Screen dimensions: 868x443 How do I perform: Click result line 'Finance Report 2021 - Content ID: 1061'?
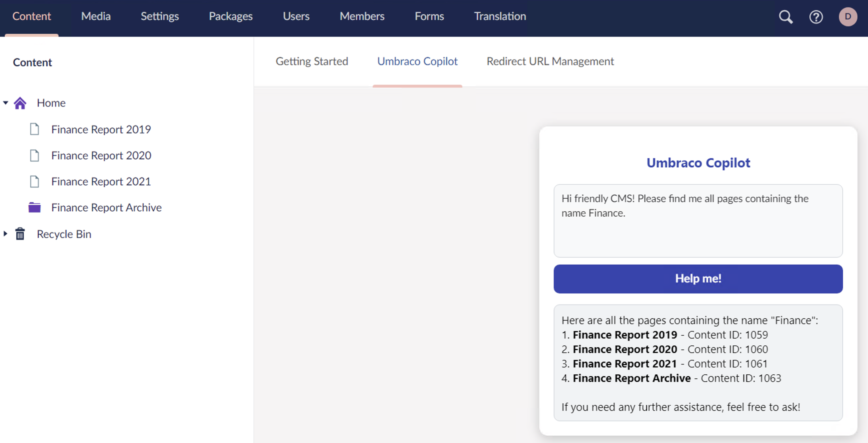[665, 364]
